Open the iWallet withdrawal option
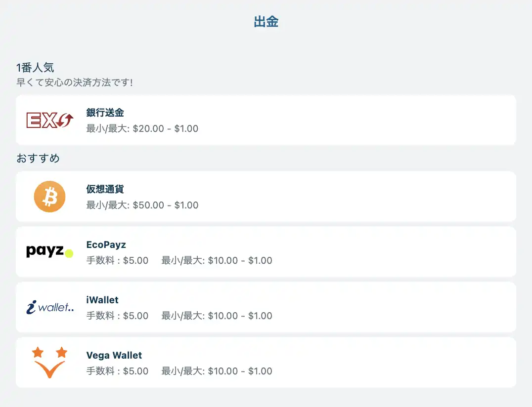Viewport: 532px width, 407px height. (x=102, y=300)
